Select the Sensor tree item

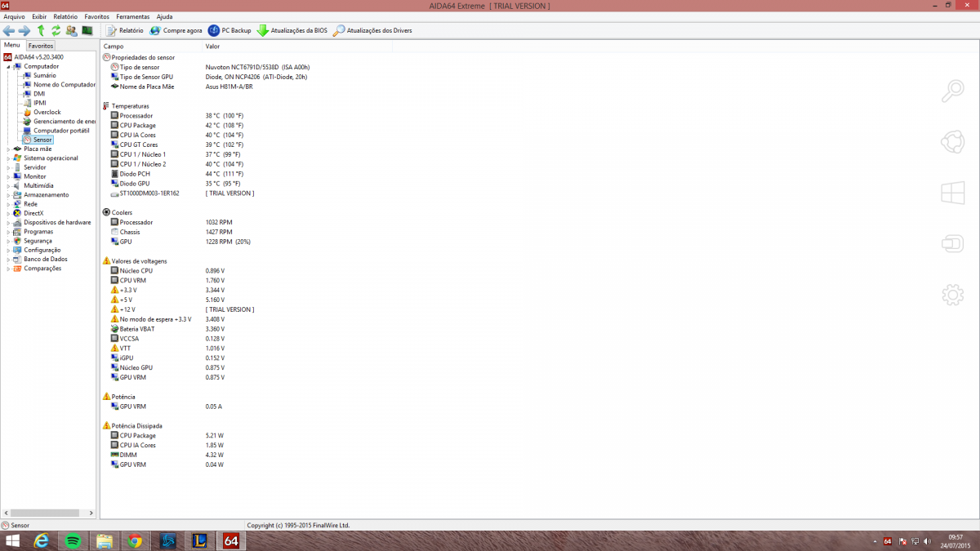(42, 140)
